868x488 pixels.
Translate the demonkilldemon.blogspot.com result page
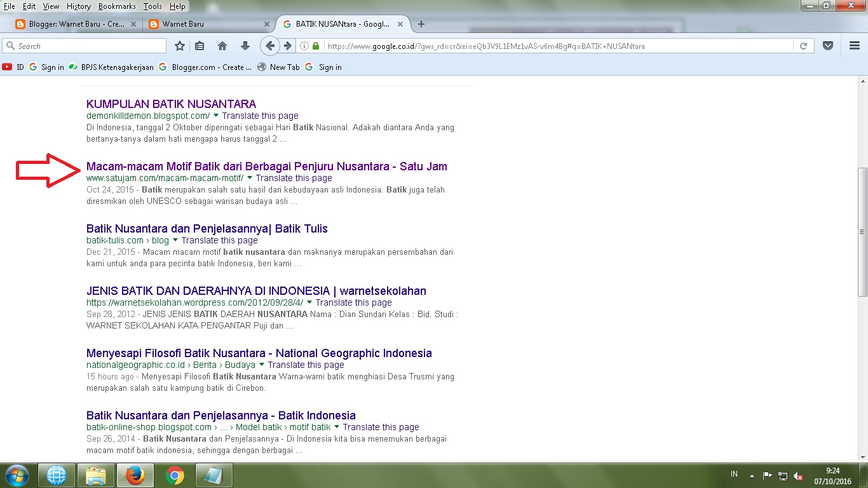tap(260, 116)
